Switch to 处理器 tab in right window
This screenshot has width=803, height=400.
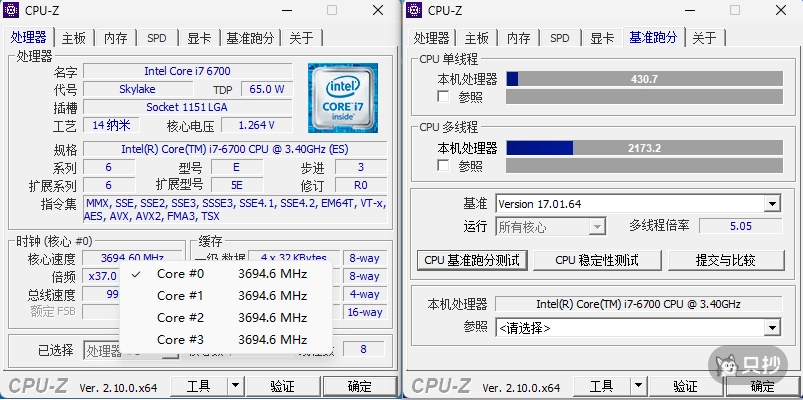coord(432,38)
